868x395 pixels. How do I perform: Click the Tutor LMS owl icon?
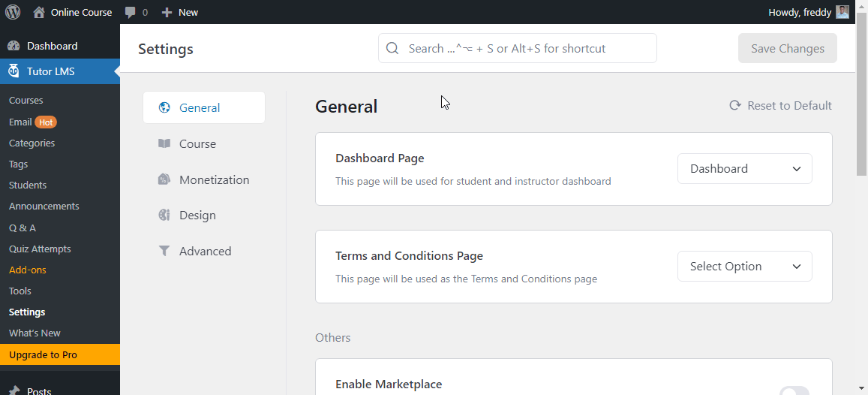(x=14, y=71)
